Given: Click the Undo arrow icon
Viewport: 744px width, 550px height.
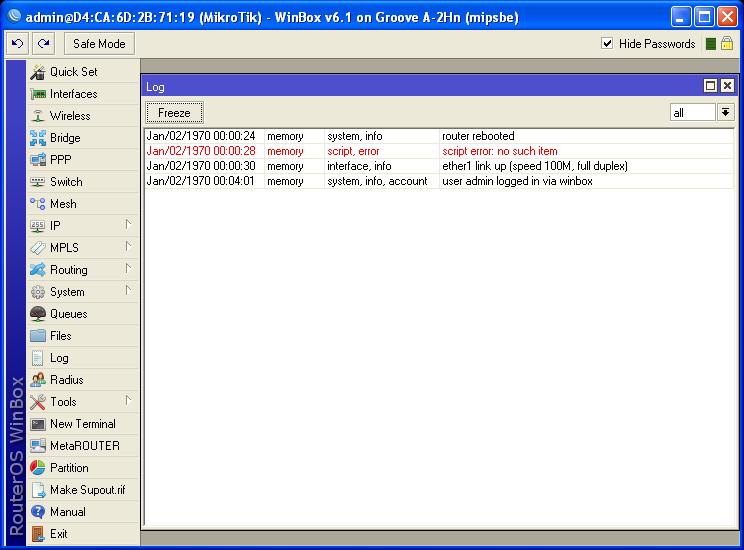Looking at the screenshot, I should coord(18,44).
